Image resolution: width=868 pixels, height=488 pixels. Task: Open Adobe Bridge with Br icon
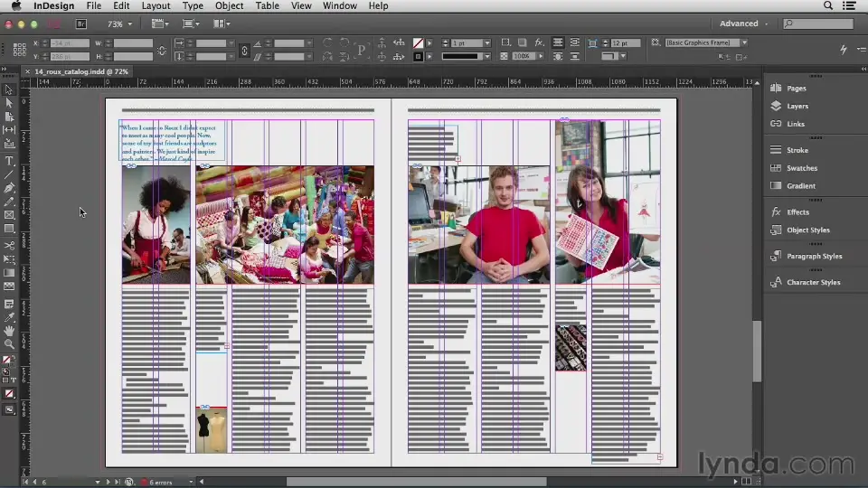(x=81, y=23)
